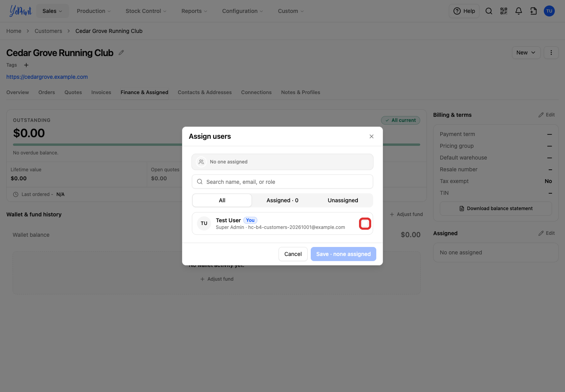565x392 pixels.
Task: Open the QR code scanner icon
Action: (x=504, y=11)
